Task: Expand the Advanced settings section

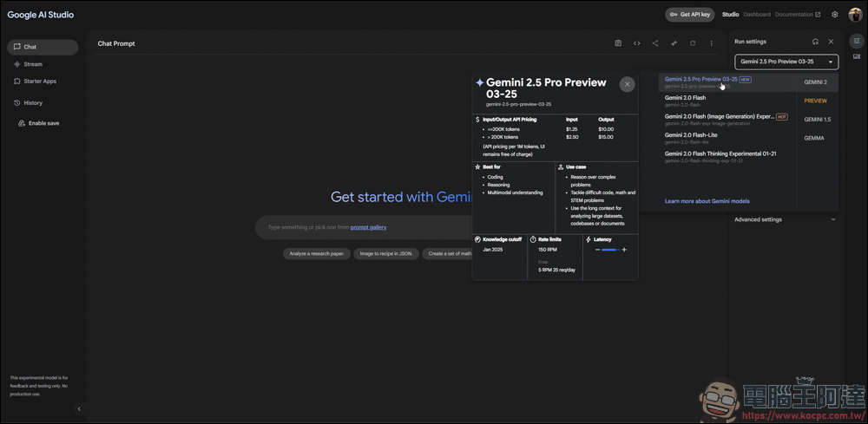Action: coord(785,219)
